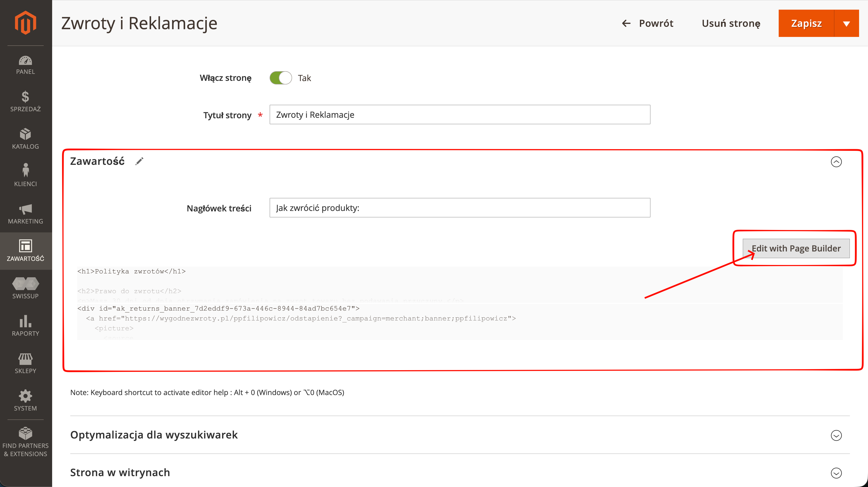Open Find Partners & Extensions
The image size is (868, 487).
click(x=26, y=442)
